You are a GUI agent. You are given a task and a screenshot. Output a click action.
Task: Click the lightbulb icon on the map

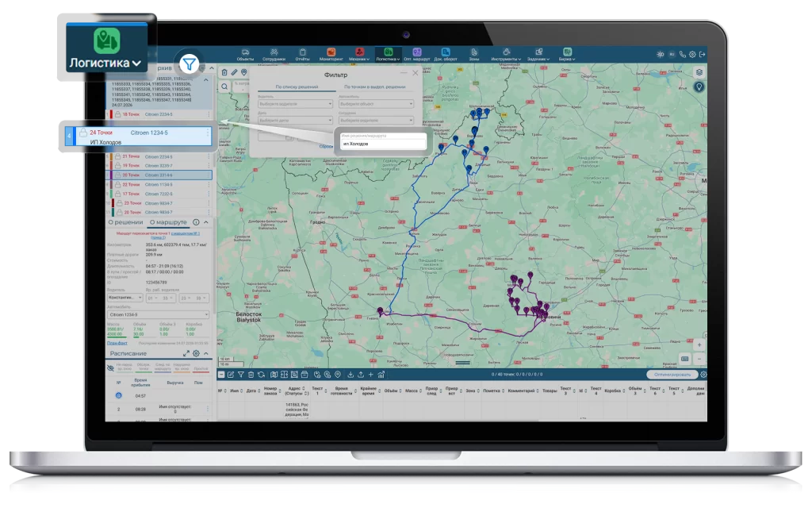coord(699,87)
